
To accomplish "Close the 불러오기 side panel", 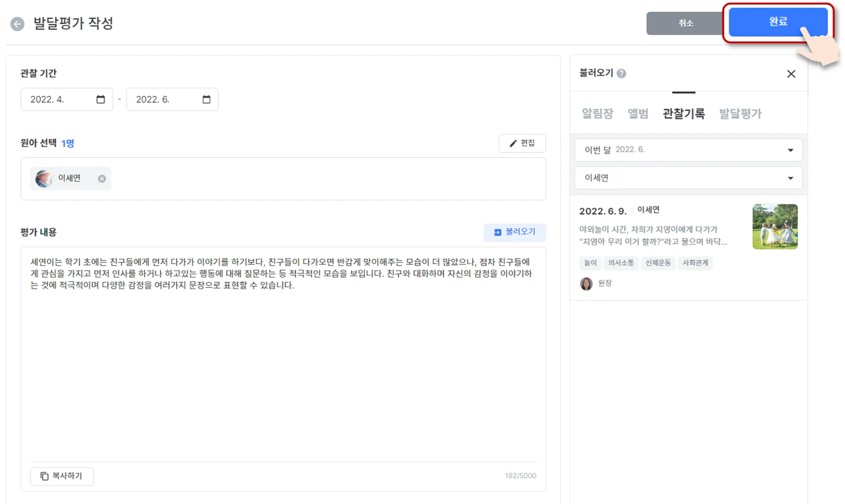I will point(791,74).
